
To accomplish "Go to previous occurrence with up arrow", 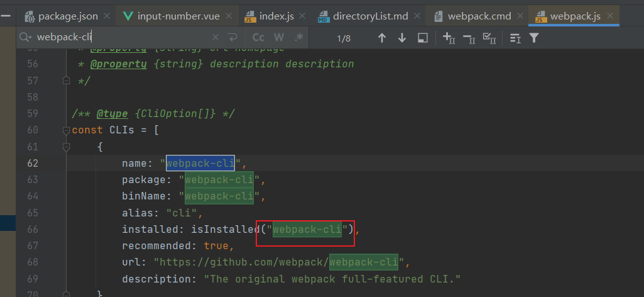I will (382, 38).
